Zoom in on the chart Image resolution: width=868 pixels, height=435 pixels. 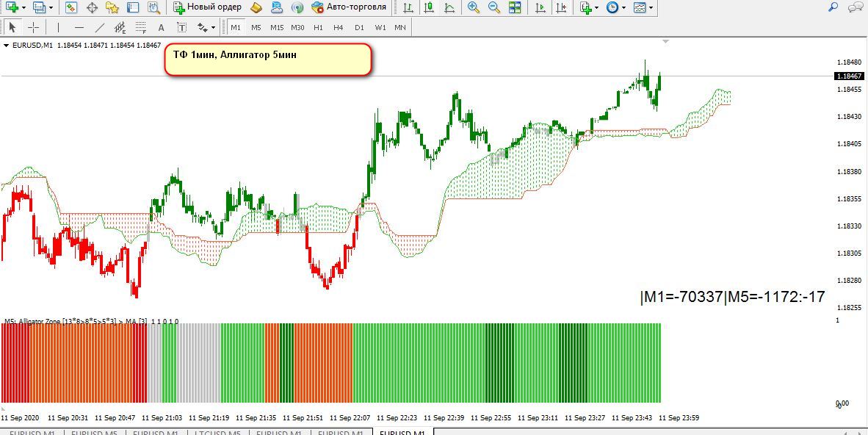tap(474, 7)
